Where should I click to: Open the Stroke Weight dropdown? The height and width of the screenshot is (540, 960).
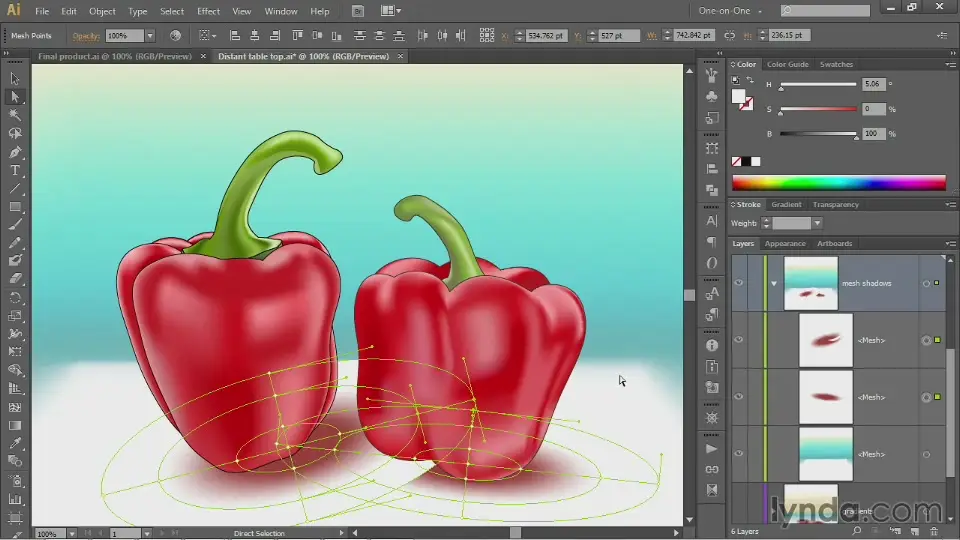pos(817,223)
